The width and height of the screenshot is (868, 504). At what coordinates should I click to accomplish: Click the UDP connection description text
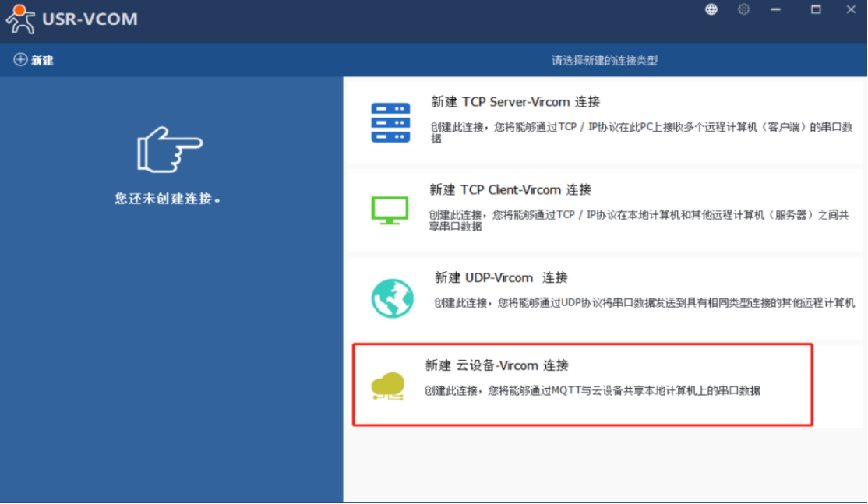tap(644, 303)
